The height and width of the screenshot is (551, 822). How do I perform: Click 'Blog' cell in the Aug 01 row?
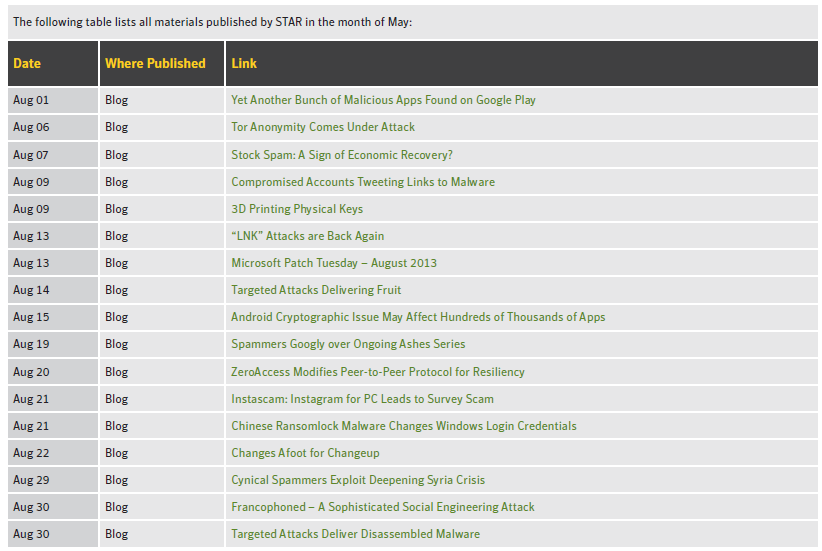[x=161, y=100]
